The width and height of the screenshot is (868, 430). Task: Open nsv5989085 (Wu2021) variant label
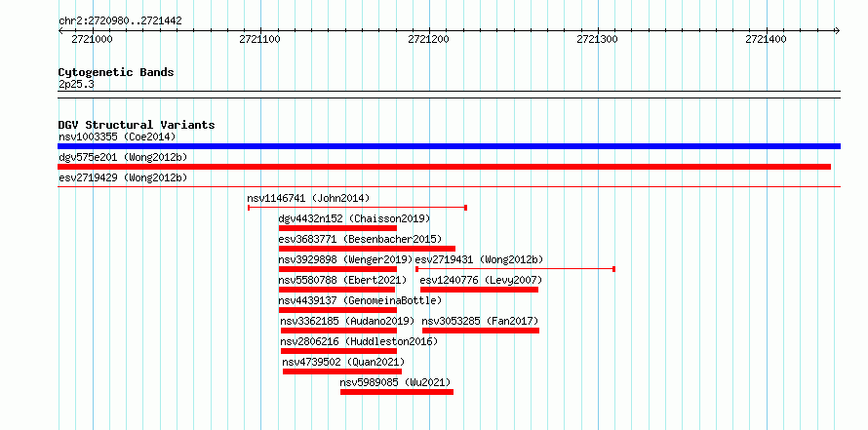tap(395, 382)
